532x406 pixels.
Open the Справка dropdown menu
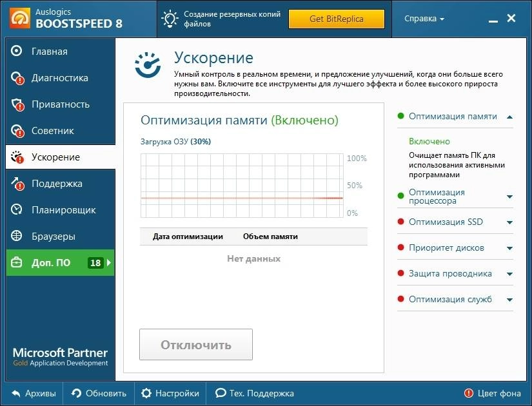424,19
